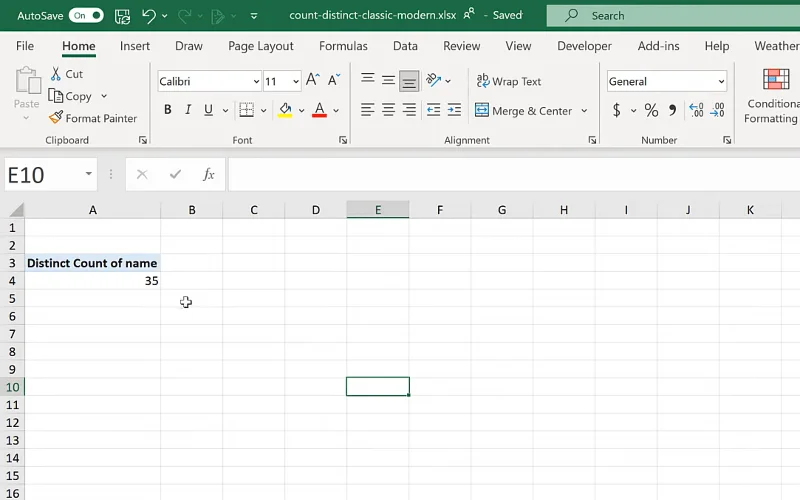Viewport: 800px width, 500px height.
Task: Toggle bold formatting
Action: tap(167, 110)
